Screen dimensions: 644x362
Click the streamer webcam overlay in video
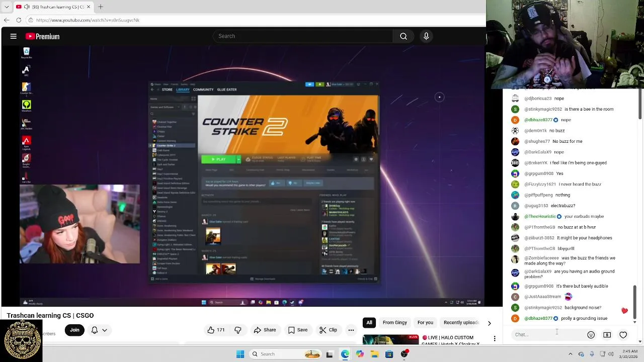coord(79,224)
